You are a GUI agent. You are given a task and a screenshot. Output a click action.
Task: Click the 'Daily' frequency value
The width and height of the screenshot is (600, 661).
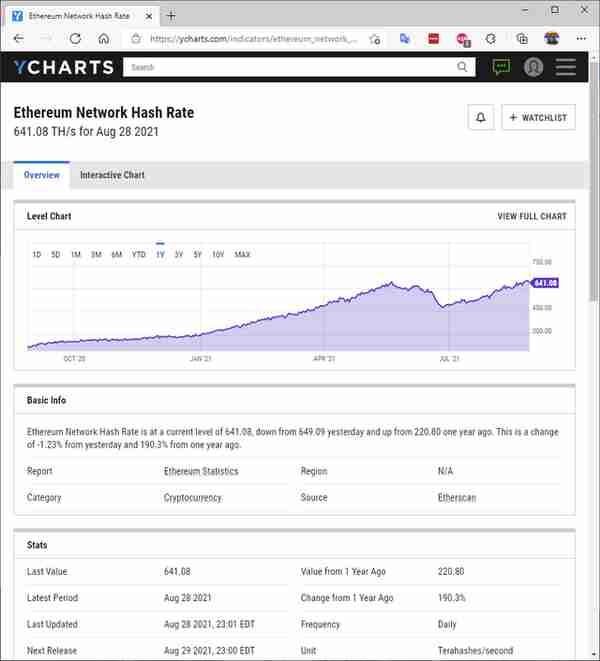point(447,624)
